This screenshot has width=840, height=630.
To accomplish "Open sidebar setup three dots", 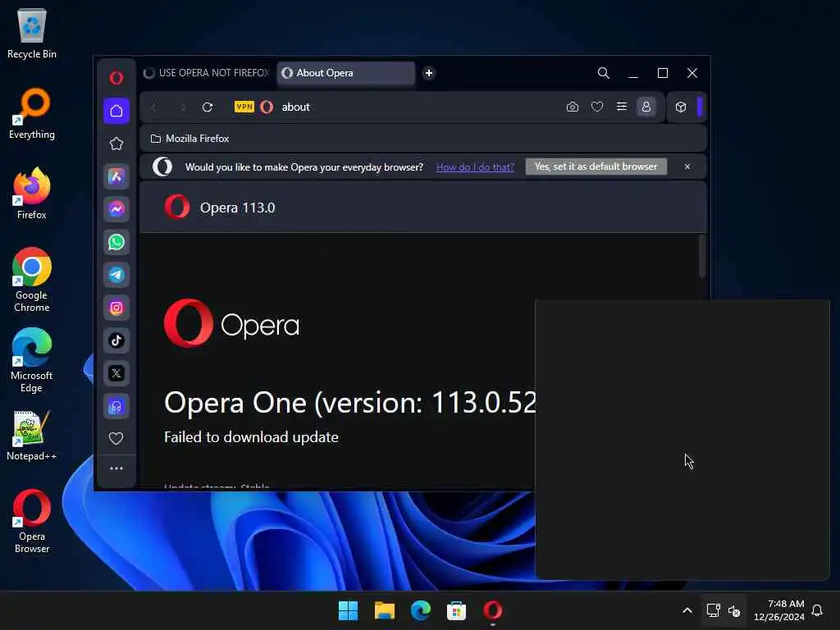I will (116, 468).
